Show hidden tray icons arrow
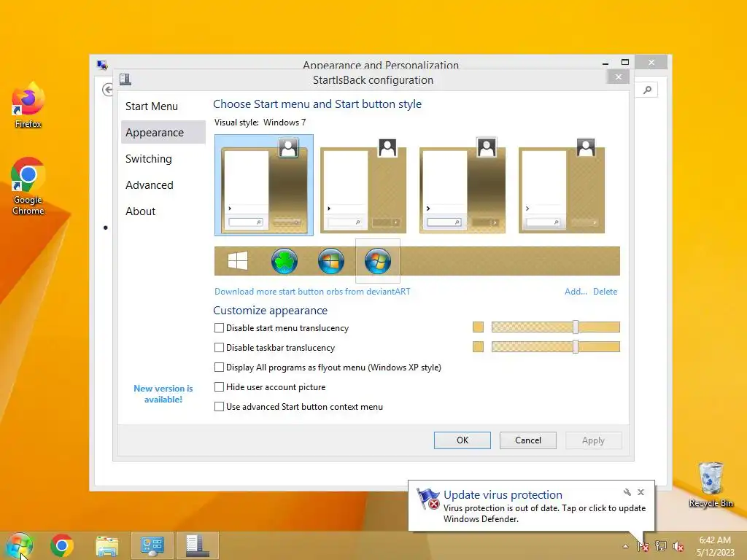Viewport: 747px width, 560px height. (625, 547)
